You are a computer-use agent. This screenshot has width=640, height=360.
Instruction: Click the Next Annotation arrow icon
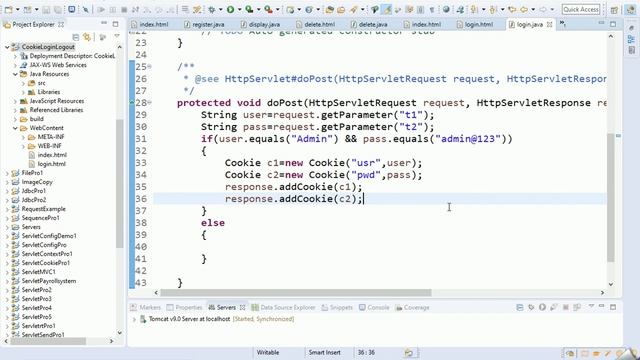tap(474, 9)
